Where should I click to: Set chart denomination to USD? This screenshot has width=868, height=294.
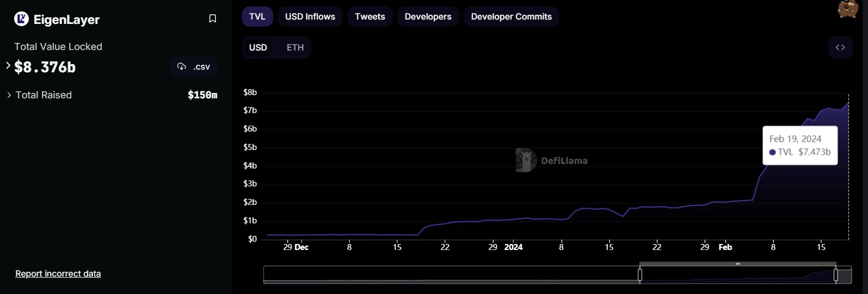[258, 47]
